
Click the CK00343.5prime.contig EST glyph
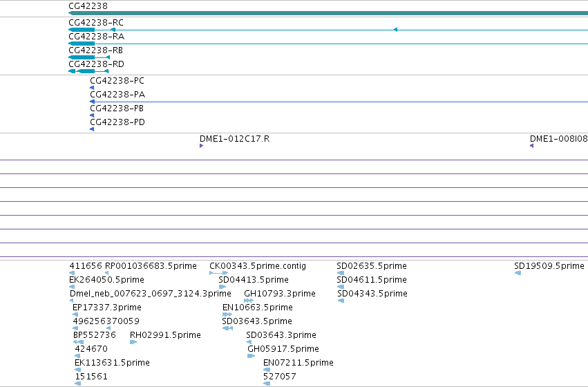click(x=218, y=273)
